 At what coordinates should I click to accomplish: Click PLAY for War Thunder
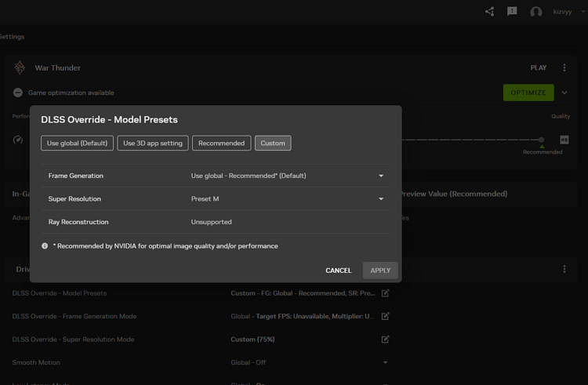click(539, 68)
